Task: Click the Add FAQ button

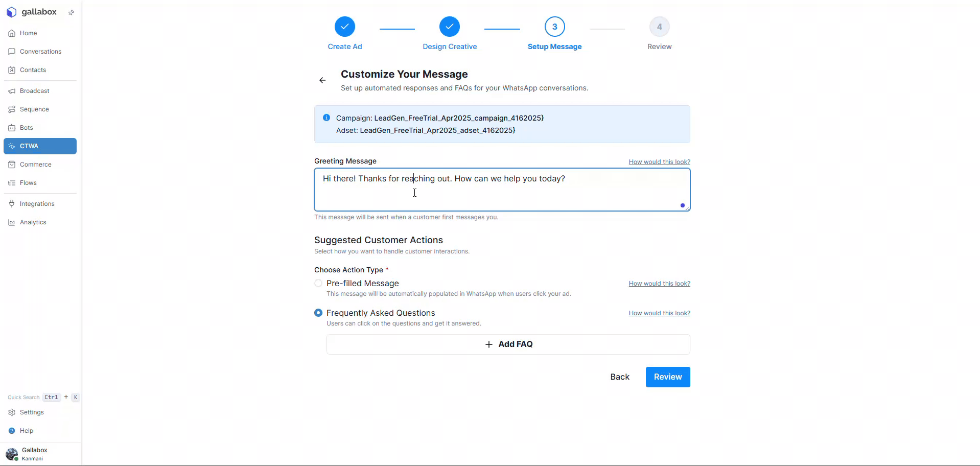Action: [508, 344]
